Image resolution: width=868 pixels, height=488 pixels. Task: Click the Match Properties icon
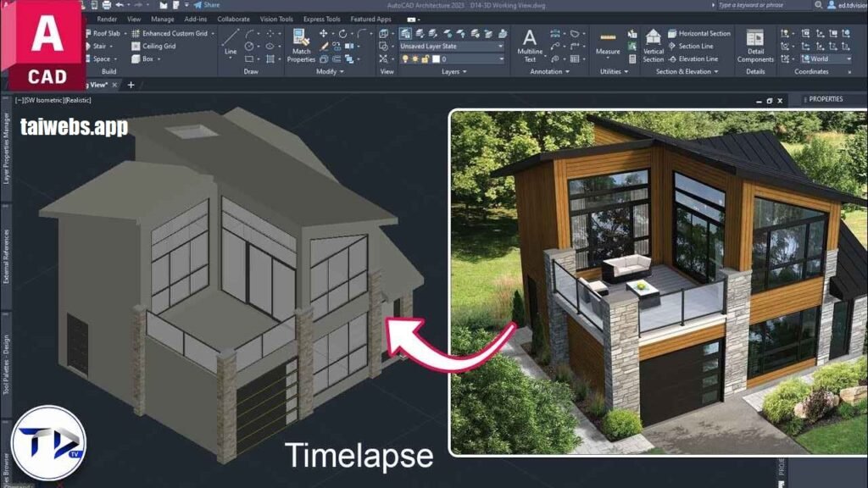[301, 39]
